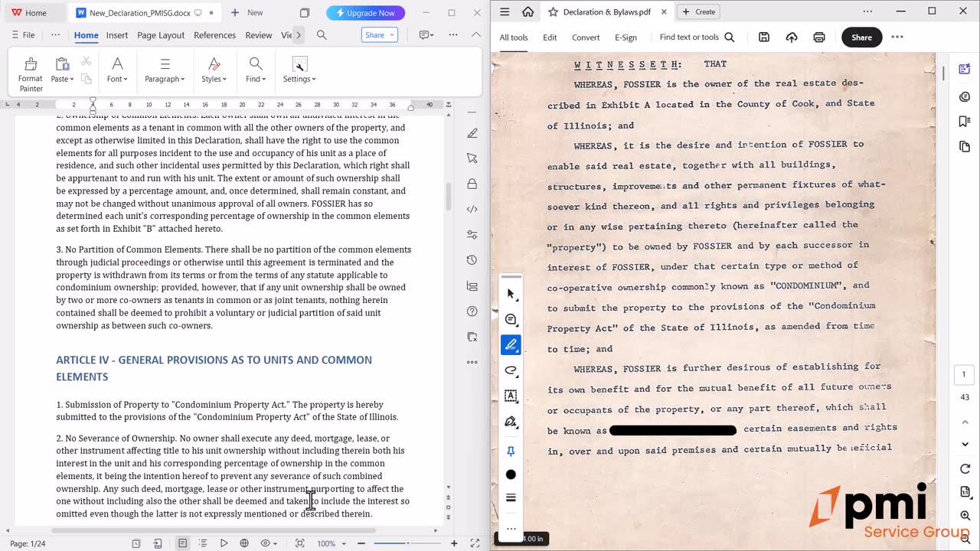Click the zoom in magnifier in Acrobat
980x551 pixels.
(x=965, y=517)
